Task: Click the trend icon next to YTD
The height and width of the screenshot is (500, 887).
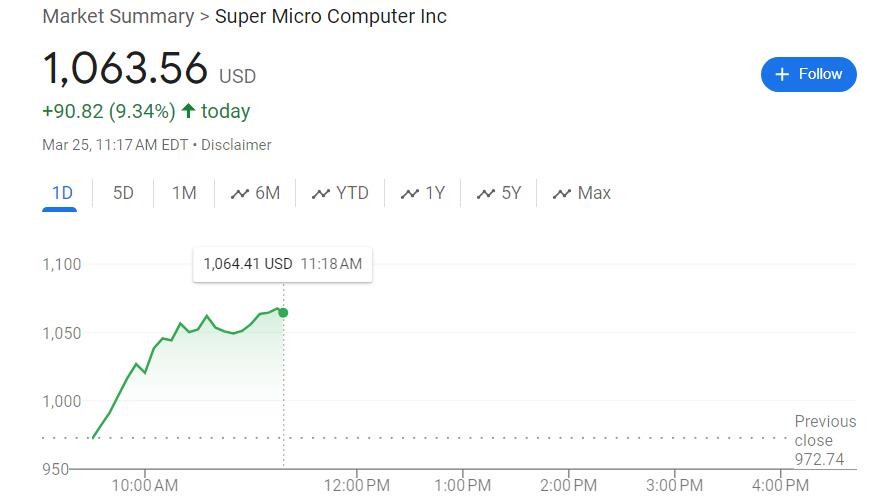Action: [320, 194]
